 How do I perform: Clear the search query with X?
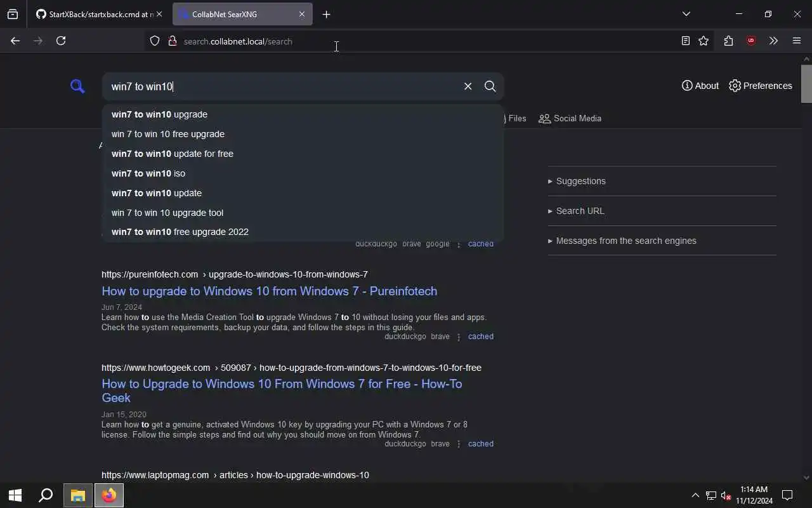click(468, 86)
